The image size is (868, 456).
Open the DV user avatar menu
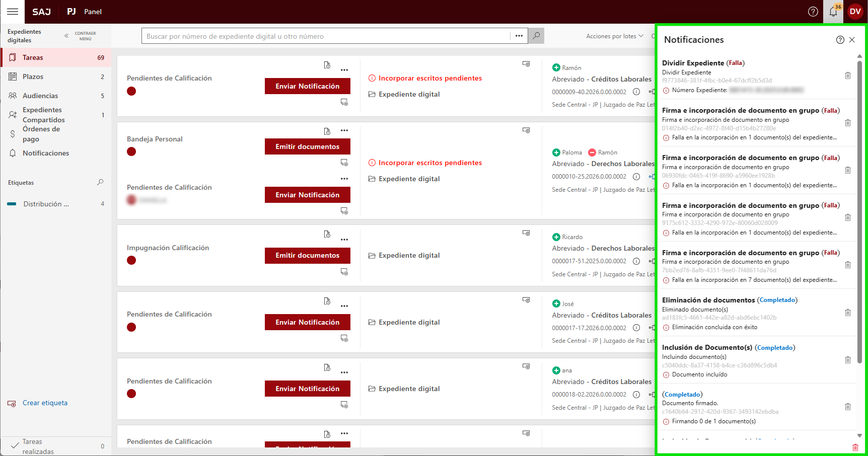pos(855,12)
